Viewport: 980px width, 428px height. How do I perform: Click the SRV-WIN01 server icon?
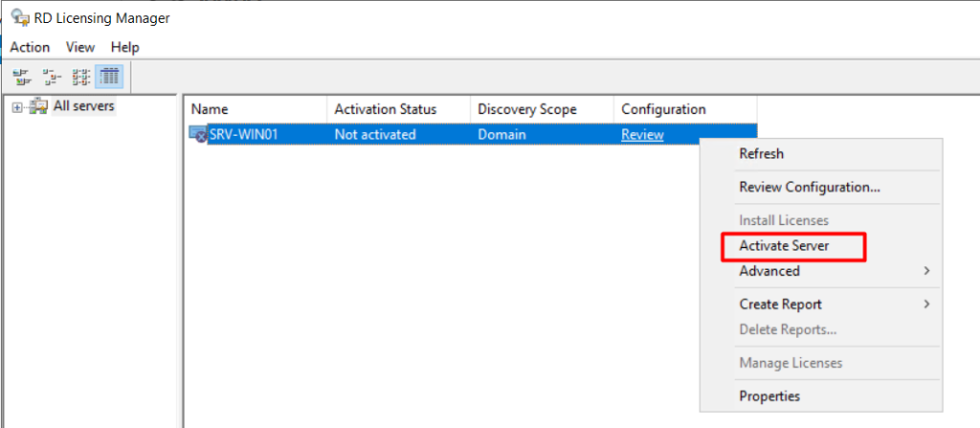(x=199, y=135)
